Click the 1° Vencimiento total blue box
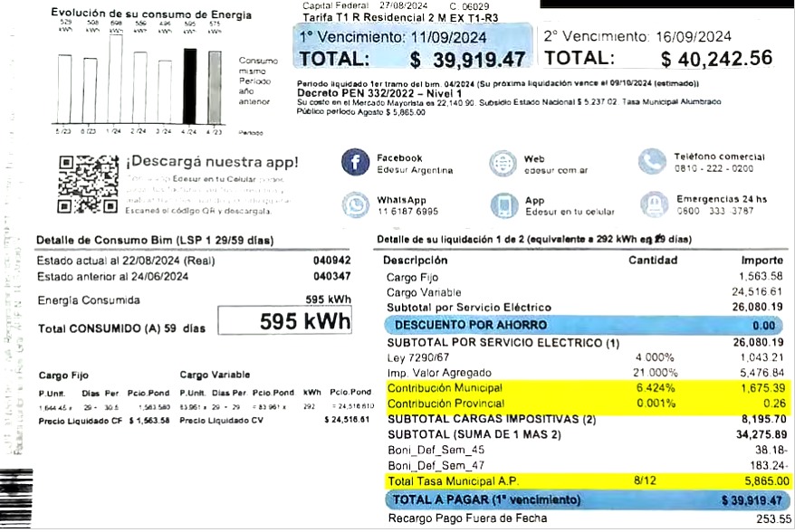The width and height of the screenshot is (795, 532). 412,49
